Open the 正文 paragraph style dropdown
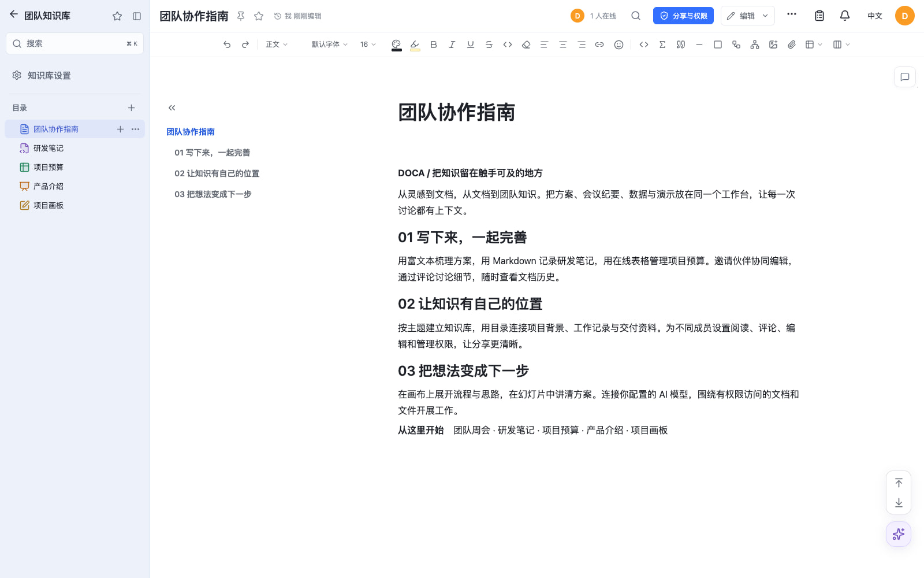This screenshot has height=578, width=924. (x=277, y=45)
